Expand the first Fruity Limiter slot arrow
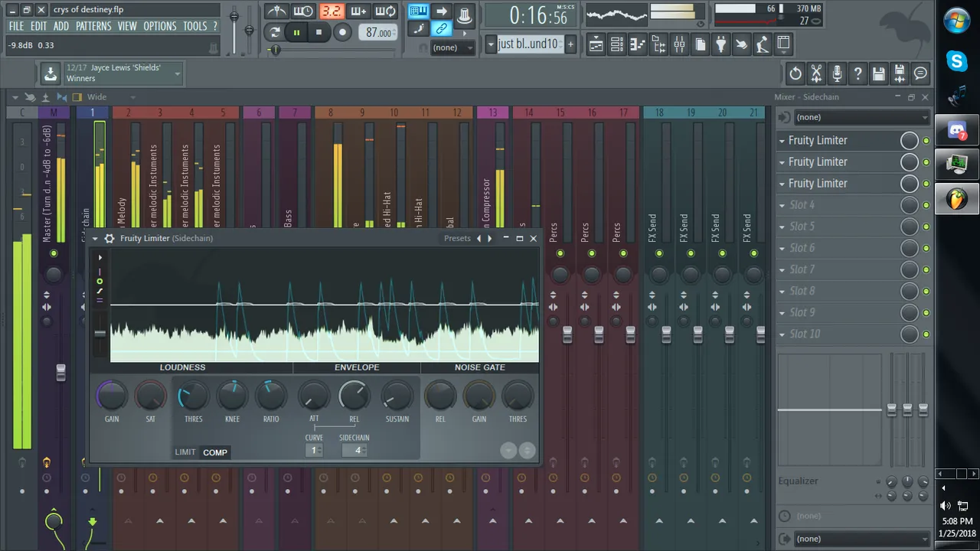 point(782,141)
